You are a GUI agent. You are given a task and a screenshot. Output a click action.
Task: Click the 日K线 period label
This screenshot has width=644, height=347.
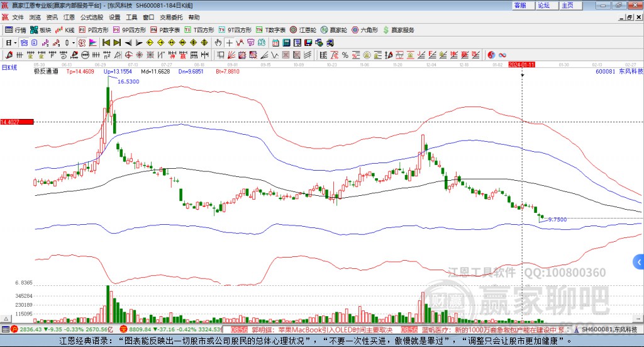(x=9, y=67)
